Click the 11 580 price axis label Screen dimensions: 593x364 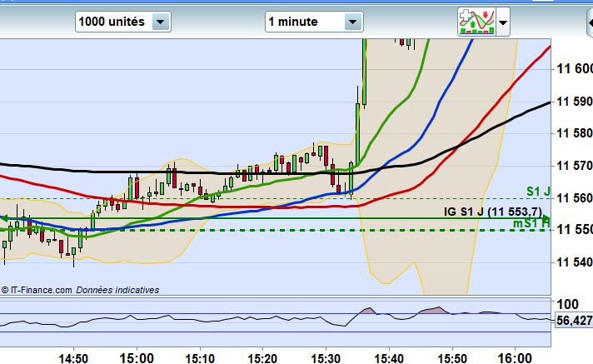[575, 133]
